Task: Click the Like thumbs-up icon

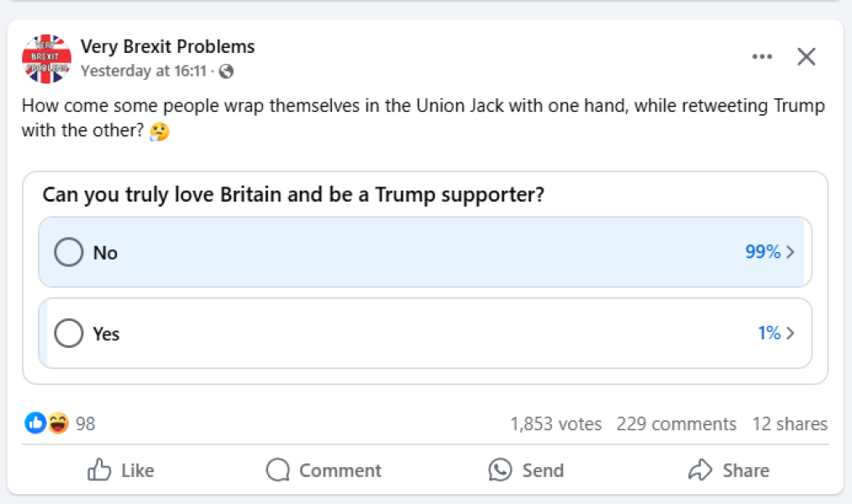Action: (100, 470)
